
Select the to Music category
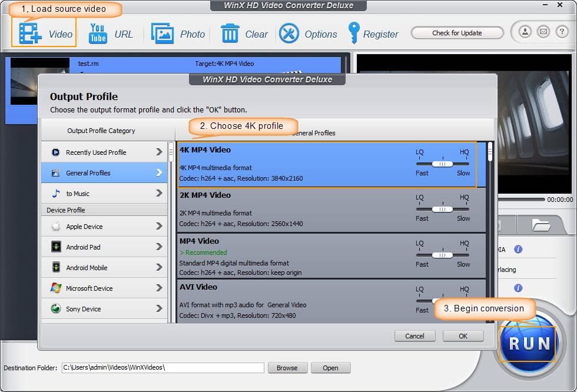pyautogui.click(x=104, y=194)
